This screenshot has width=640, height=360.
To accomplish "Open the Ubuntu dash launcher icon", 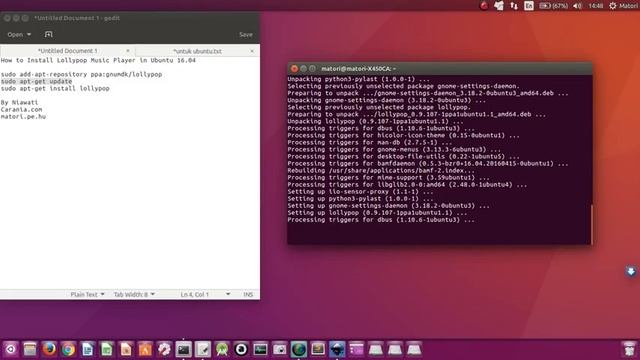I will (11, 349).
